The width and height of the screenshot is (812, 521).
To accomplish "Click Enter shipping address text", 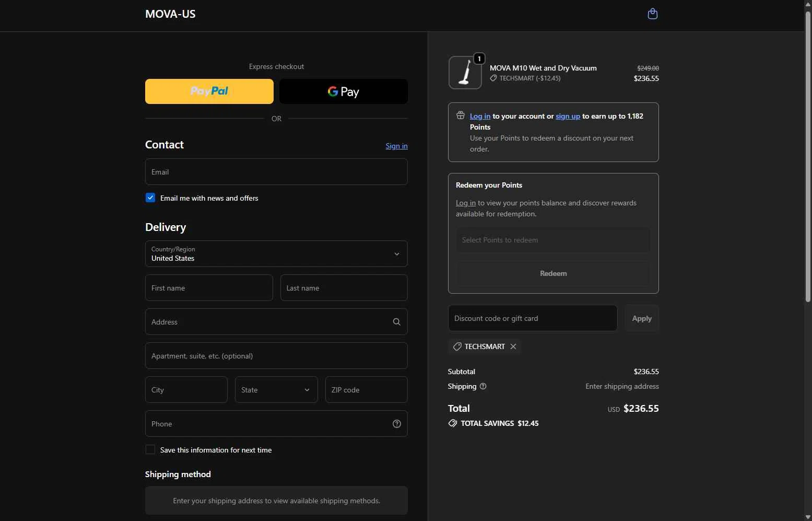I will coord(622,386).
